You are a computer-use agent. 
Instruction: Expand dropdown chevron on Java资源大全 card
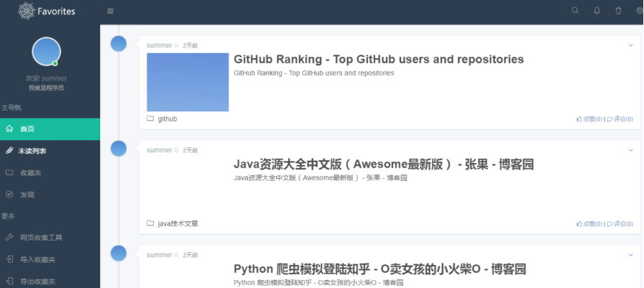(631, 150)
